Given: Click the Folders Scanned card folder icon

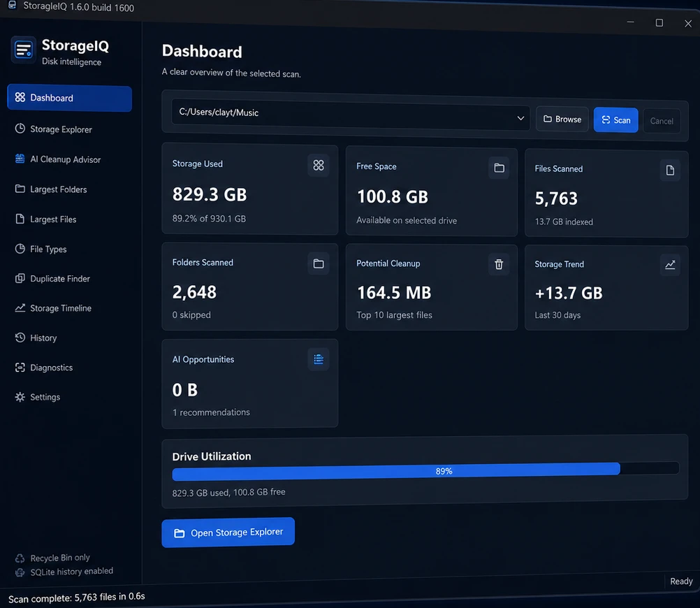Looking at the screenshot, I should tap(319, 263).
